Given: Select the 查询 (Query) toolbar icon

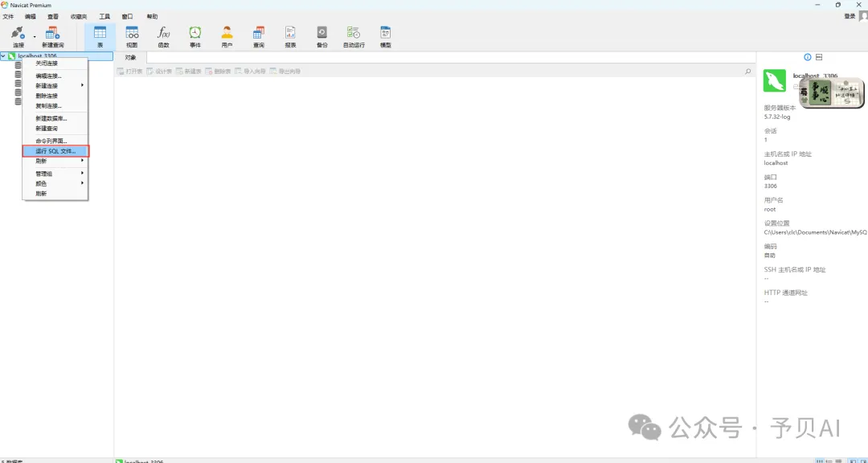Looking at the screenshot, I should pos(259,36).
